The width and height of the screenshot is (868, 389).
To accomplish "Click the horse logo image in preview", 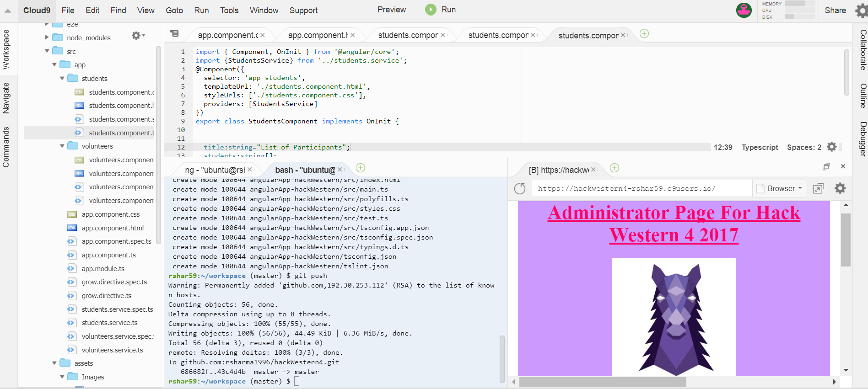I will point(674,317).
